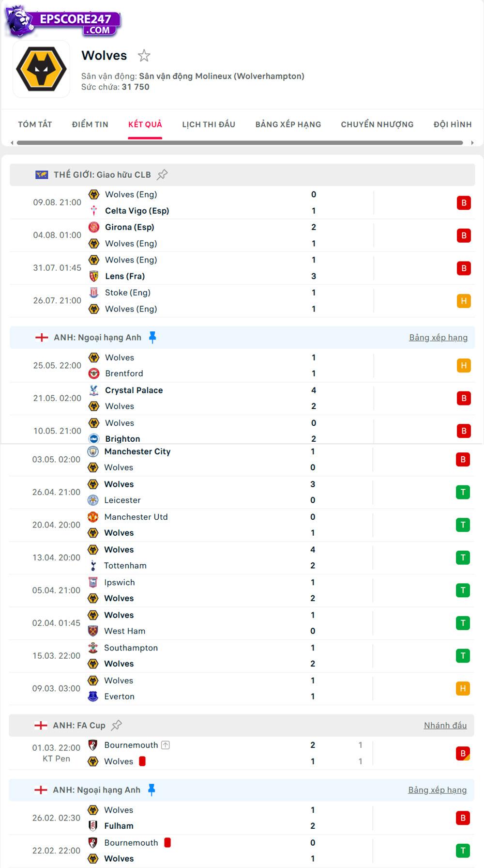Toggle the star to favorite Wolves
484x868 pixels.
point(144,56)
